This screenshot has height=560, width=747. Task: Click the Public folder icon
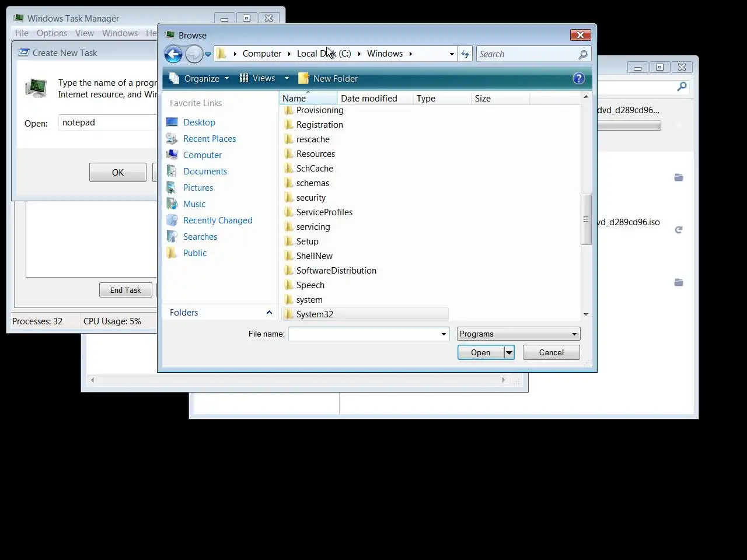(172, 253)
